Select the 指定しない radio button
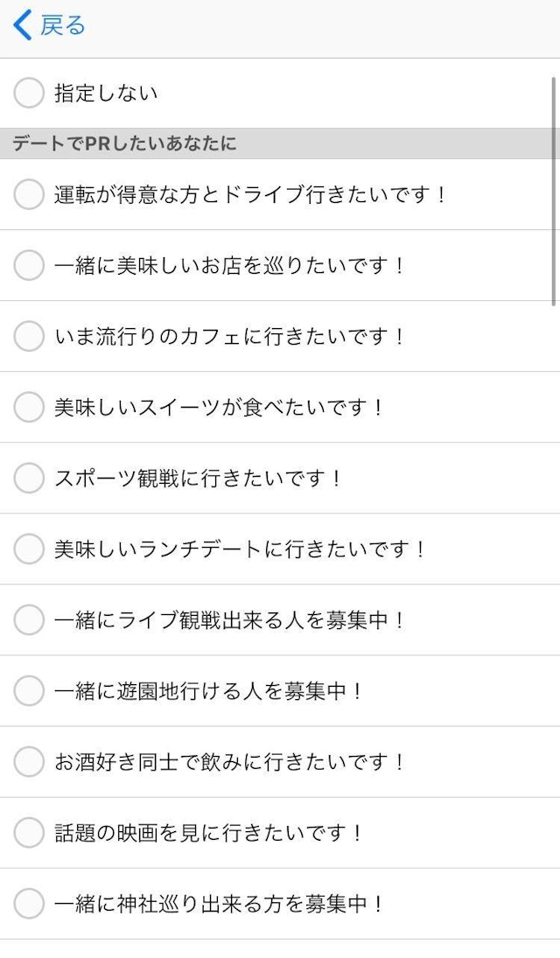This screenshot has width=560, height=958. point(29,93)
